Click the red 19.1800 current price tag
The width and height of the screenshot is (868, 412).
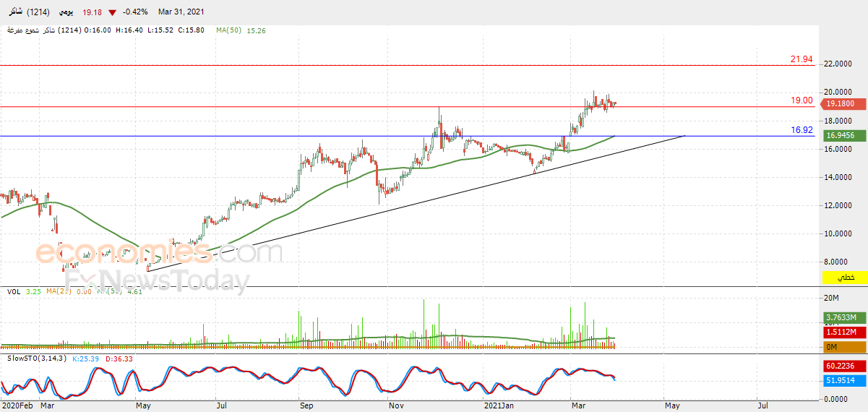[842, 104]
